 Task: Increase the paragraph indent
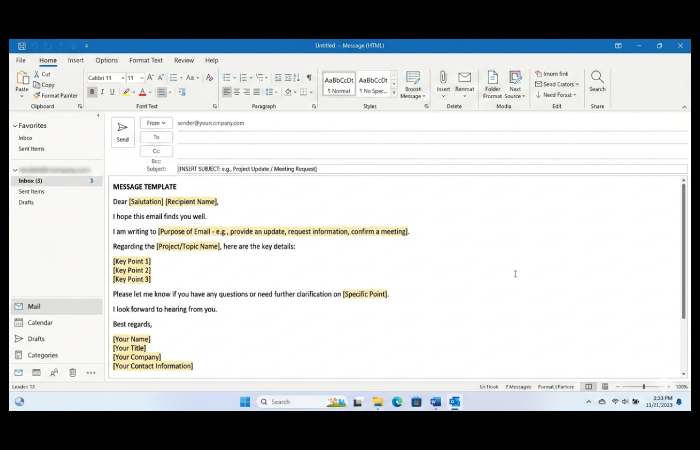tap(288, 78)
